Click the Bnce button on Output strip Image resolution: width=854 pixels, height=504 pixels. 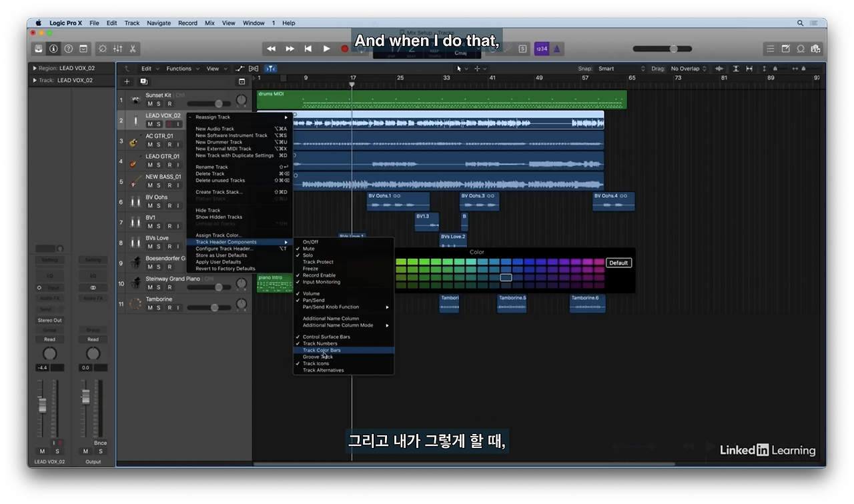click(100, 443)
